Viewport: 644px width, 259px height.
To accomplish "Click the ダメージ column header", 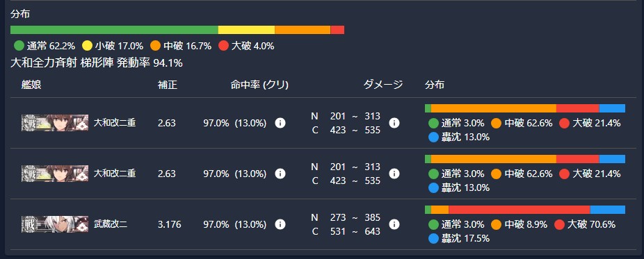I will [x=383, y=85].
